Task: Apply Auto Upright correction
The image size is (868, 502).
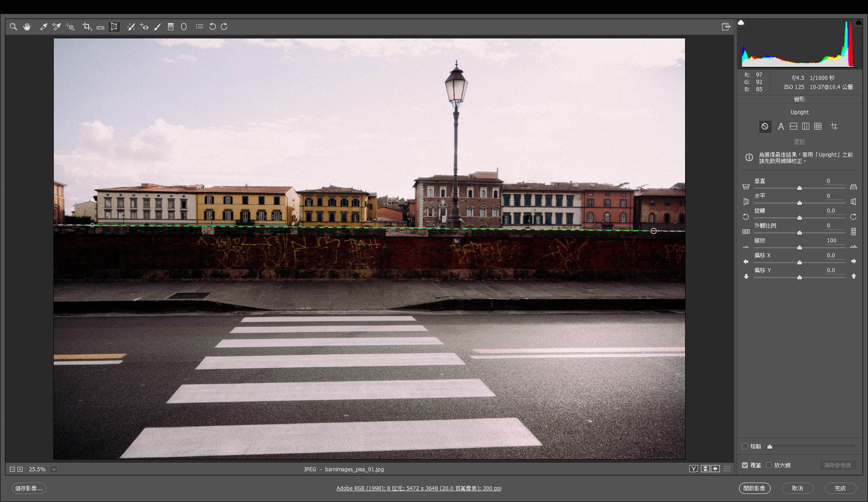Action: click(781, 127)
